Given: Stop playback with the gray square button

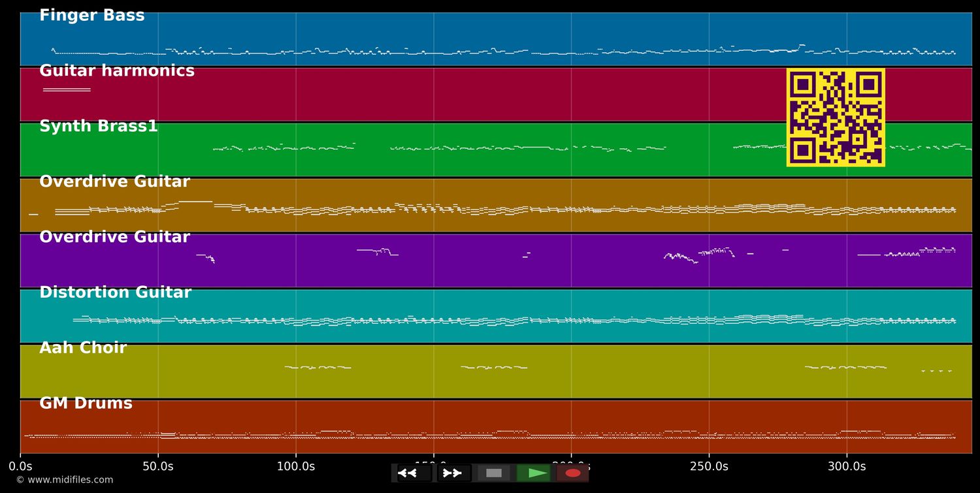Looking at the screenshot, I should [x=494, y=473].
